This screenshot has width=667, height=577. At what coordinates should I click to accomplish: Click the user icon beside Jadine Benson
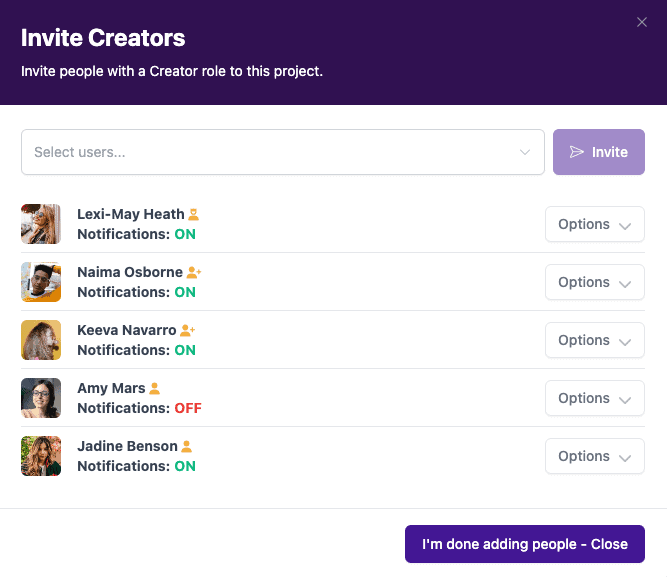tap(187, 446)
